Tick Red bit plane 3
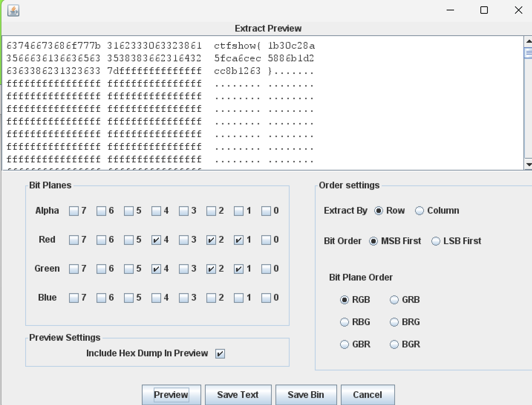 point(184,240)
